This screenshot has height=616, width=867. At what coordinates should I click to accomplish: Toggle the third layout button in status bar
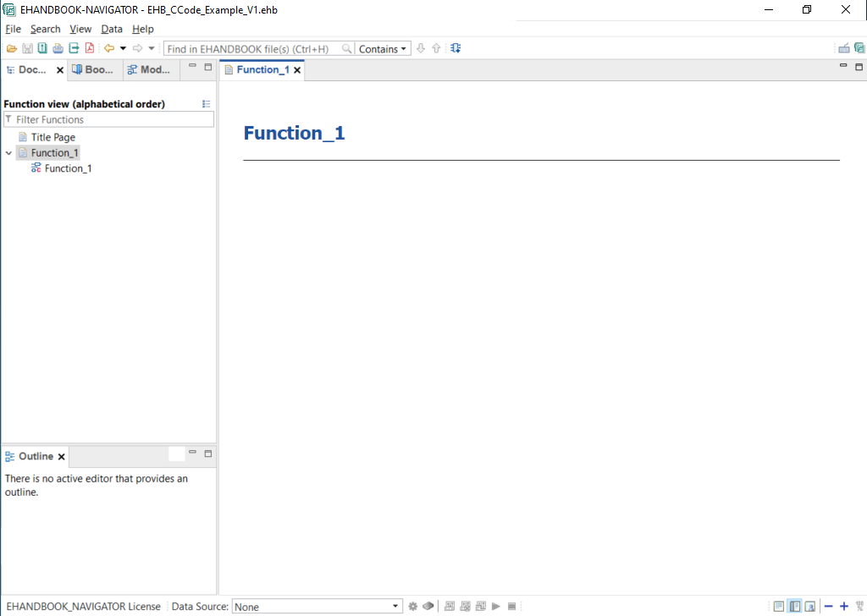[x=810, y=606]
